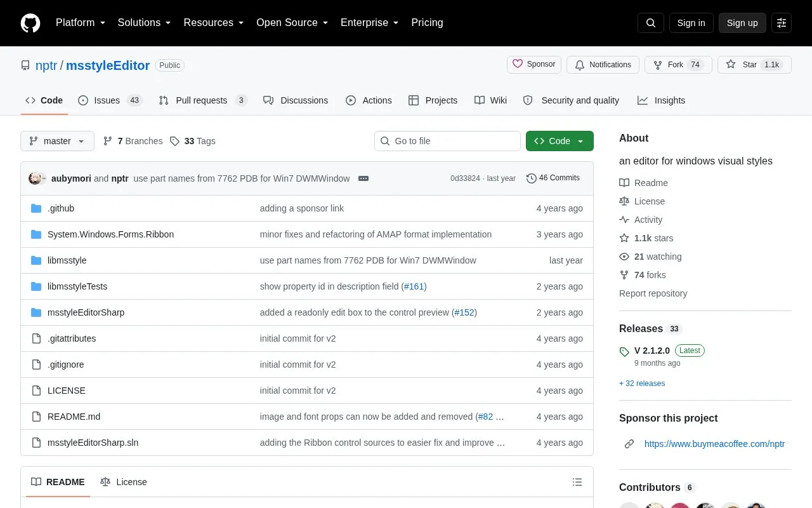This screenshot has width=812, height=508.
Task: Open the Insights tab
Action: pos(661,100)
